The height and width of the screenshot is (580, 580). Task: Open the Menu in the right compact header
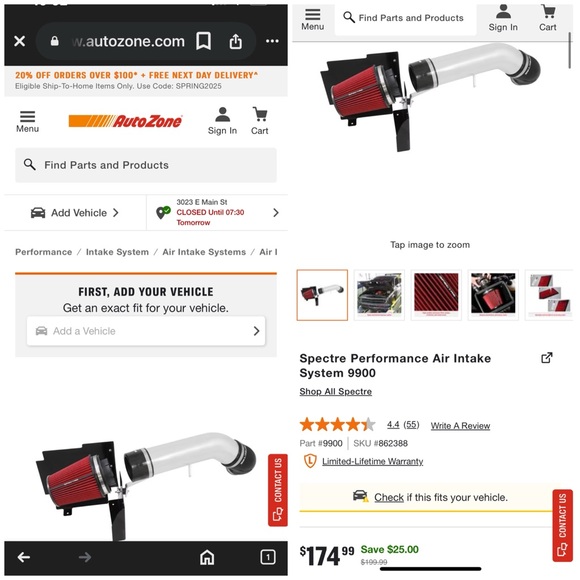click(313, 19)
